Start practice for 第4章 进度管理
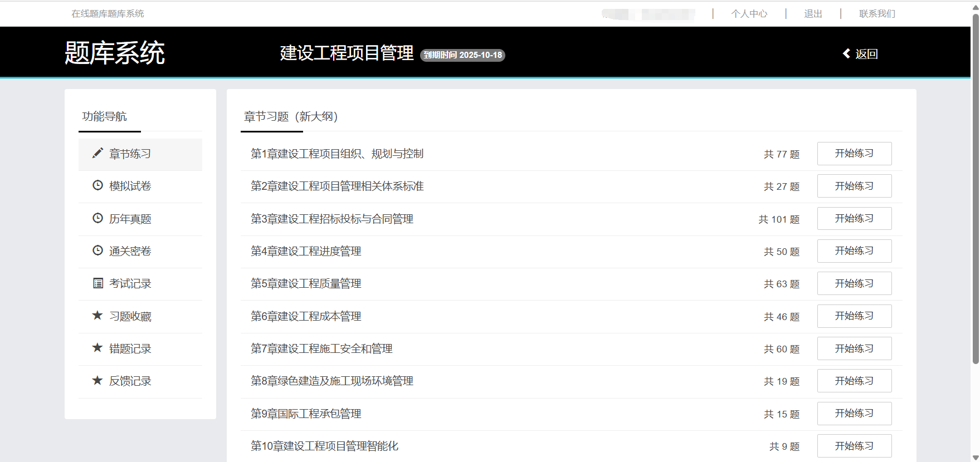 click(x=854, y=251)
